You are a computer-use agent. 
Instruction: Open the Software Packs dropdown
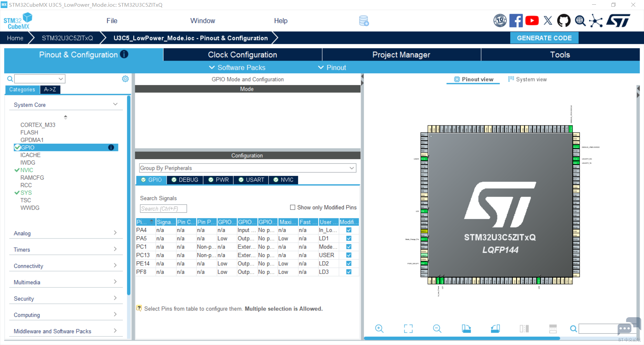237,68
